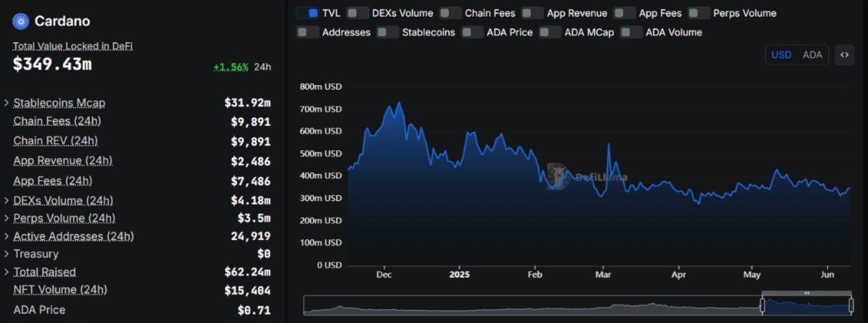
Task: Click the 2025 x-axis label
Action: pos(459,274)
